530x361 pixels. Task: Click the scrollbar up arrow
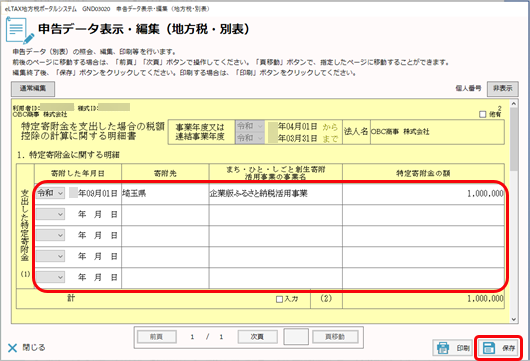coord(514,103)
